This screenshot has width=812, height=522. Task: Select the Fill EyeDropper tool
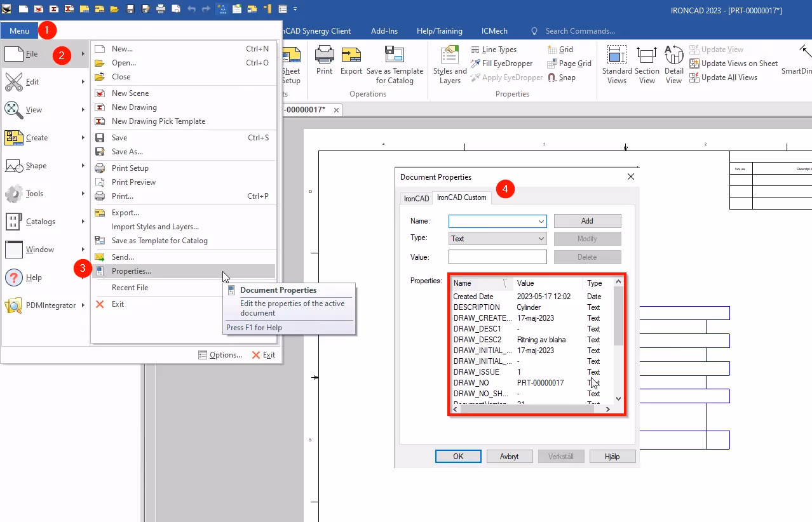click(501, 64)
